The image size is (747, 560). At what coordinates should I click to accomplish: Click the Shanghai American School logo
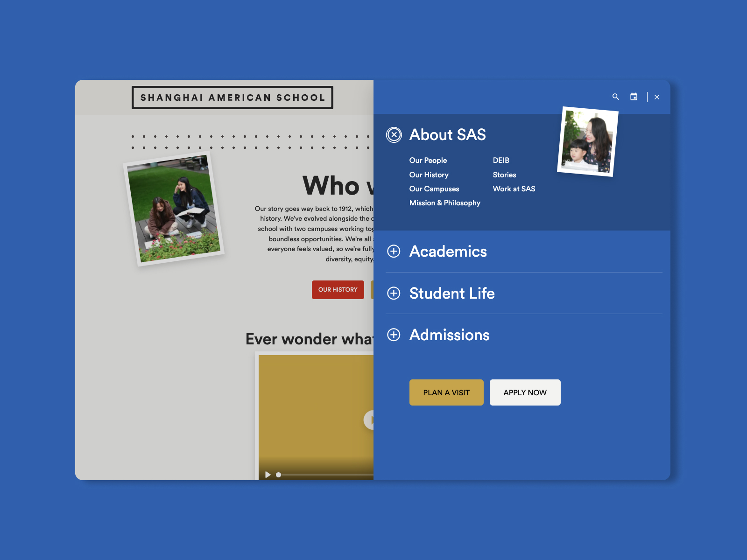233,98
